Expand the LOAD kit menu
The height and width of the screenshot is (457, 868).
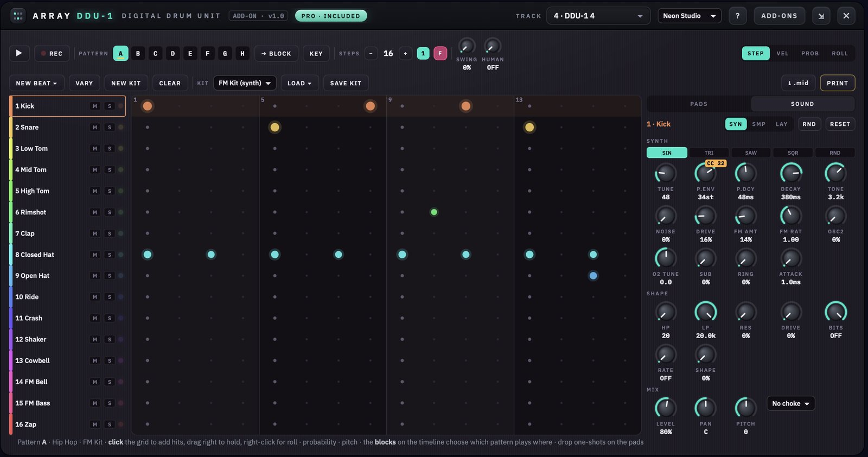coord(299,83)
